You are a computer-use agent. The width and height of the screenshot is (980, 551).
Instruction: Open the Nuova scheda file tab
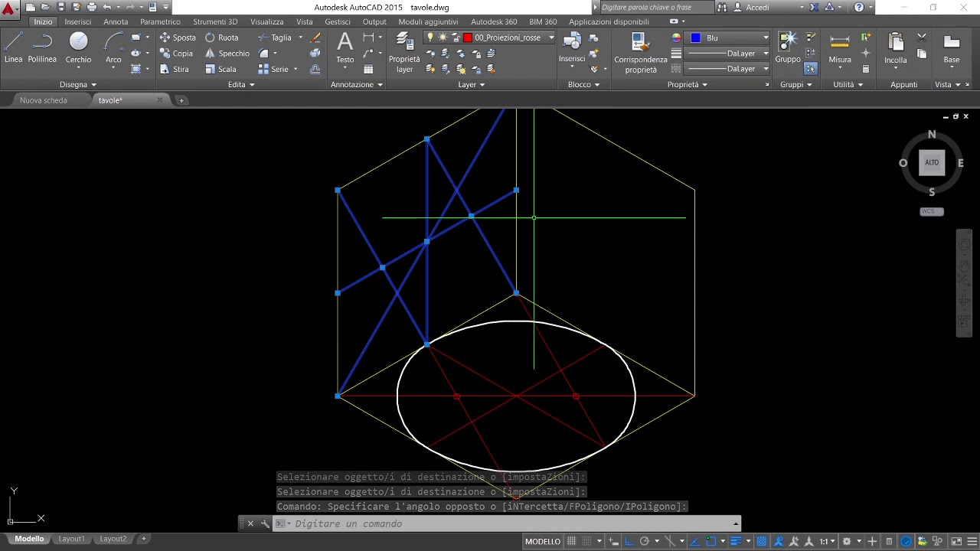[x=44, y=100]
